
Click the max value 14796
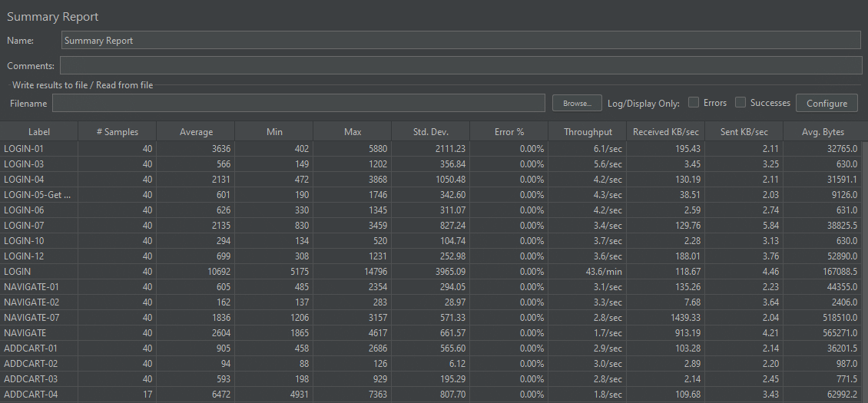[x=374, y=272]
